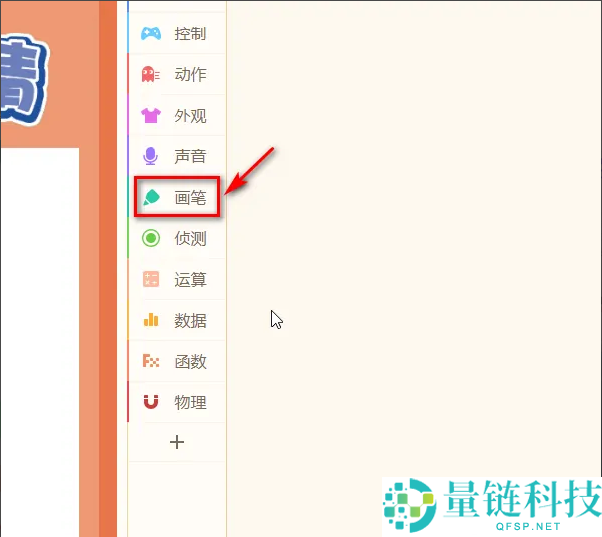602x537 pixels.
Task: Select the red ghost 动作 icon
Action: pyautogui.click(x=150, y=74)
